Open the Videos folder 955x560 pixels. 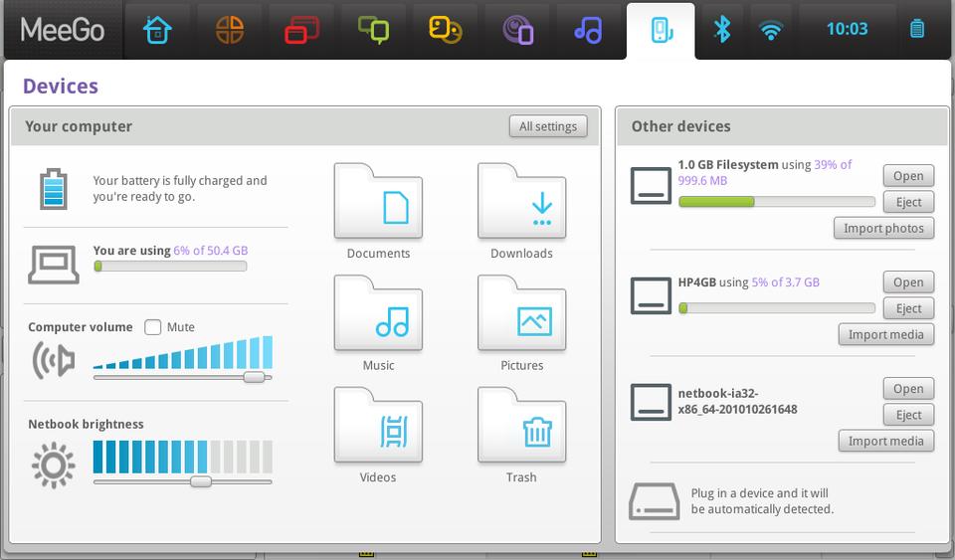coord(378,427)
